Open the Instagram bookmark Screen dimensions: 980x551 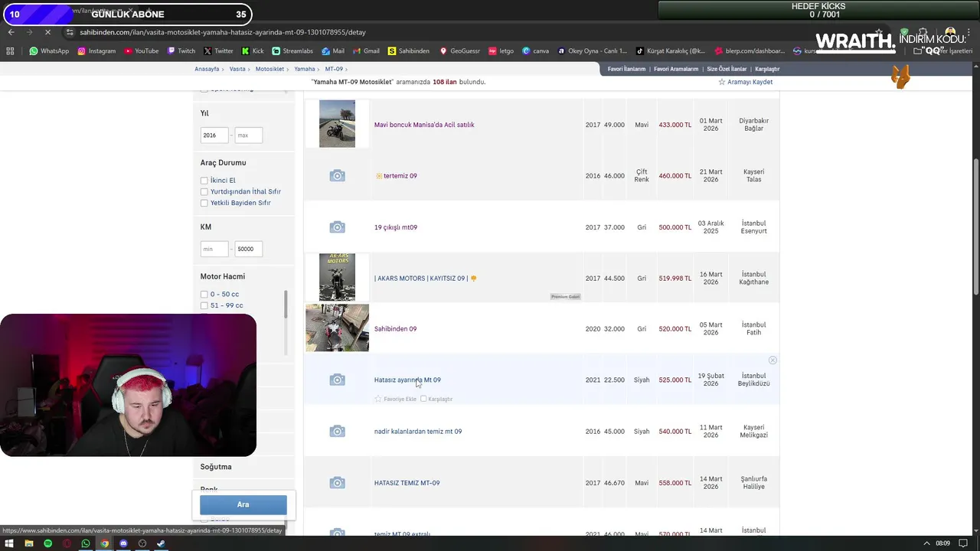click(96, 51)
